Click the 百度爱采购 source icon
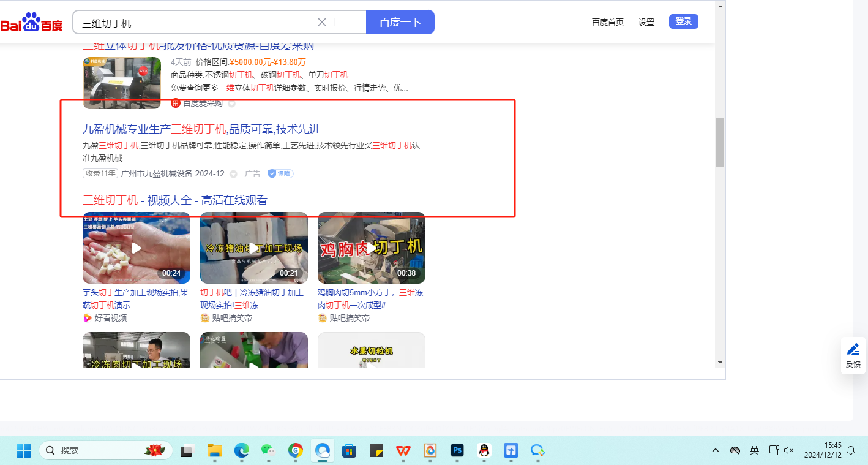868x465 pixels. pos(176,103)
